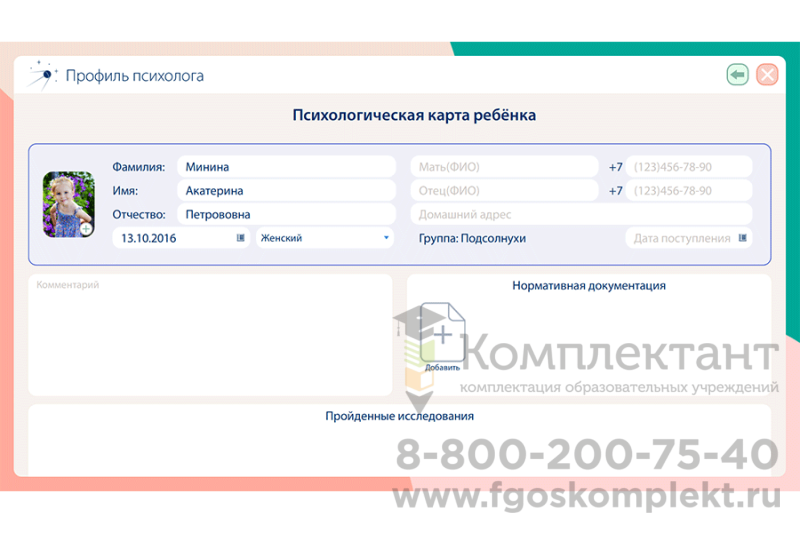Close the psychologist profile window

[767, 75]
